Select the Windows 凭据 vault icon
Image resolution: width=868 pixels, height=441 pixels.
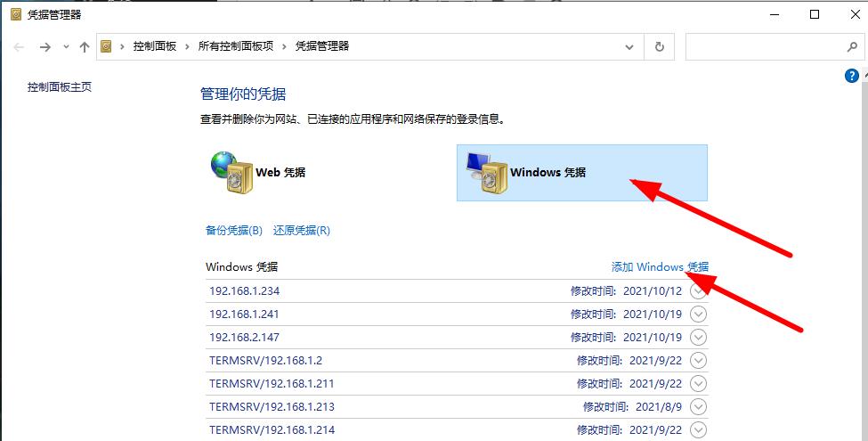(486, 172)
